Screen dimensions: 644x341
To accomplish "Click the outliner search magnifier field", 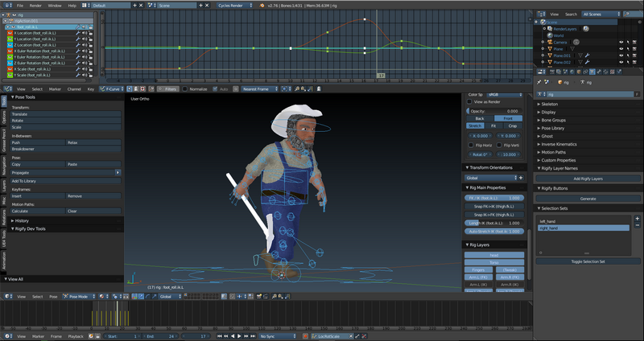I will 633,14.
